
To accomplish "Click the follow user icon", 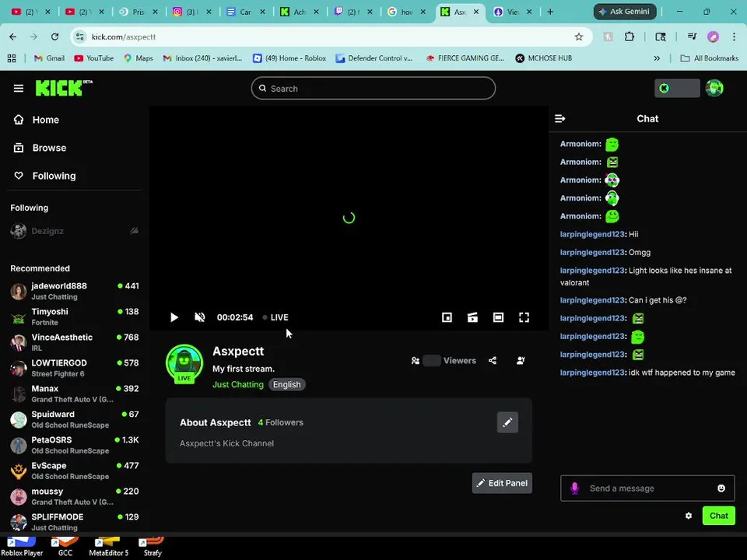I will (x=521, y=360).
